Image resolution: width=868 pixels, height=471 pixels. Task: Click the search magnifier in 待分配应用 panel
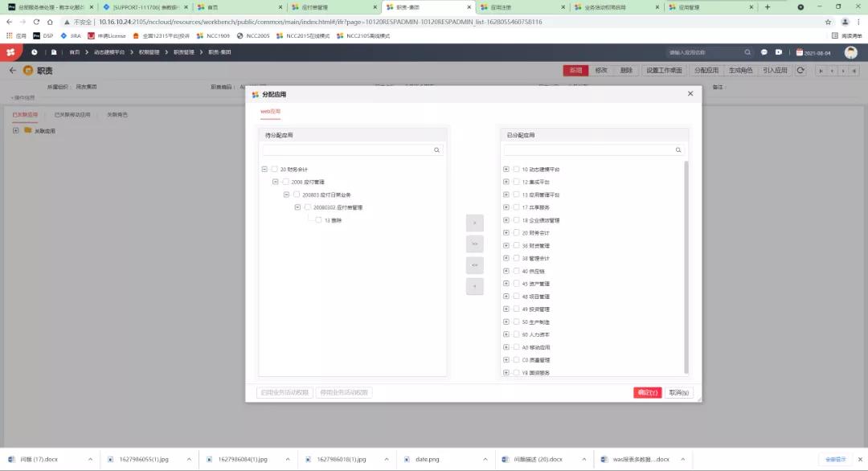point(436,149)
